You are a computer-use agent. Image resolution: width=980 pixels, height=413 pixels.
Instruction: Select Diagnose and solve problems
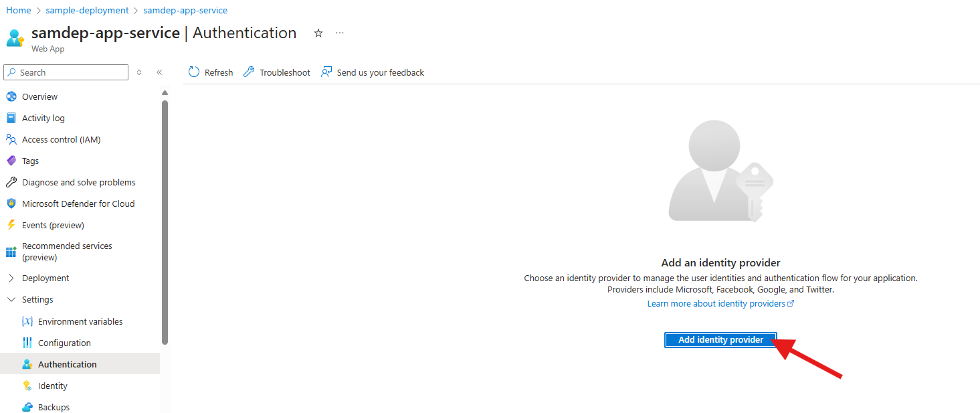80,182
